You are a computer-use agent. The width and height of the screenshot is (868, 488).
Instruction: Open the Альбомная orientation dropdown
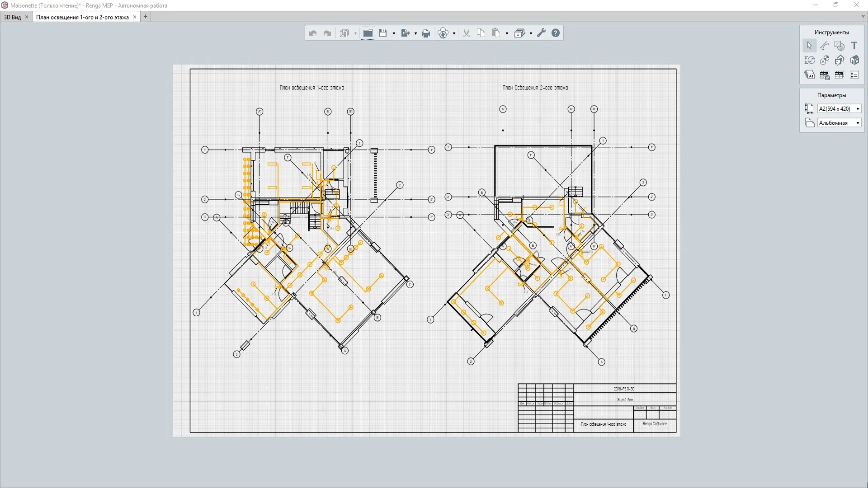point(839,123)
